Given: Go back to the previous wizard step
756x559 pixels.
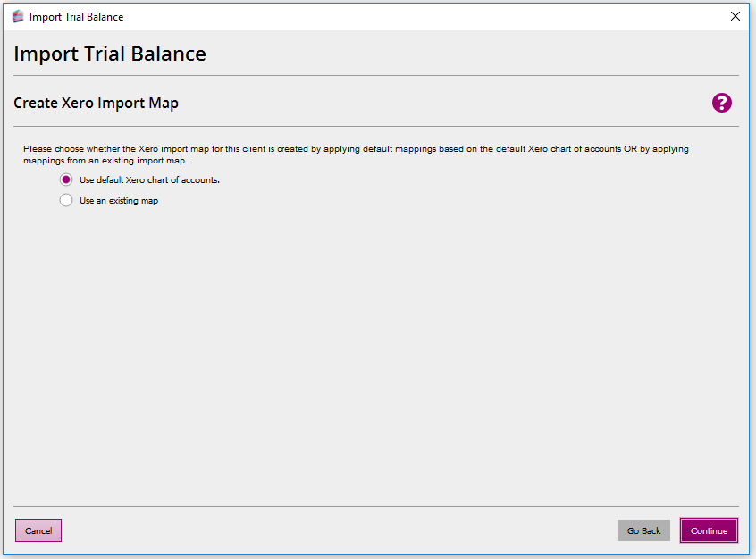Looking at the screenshot, I should coord(643,530).
